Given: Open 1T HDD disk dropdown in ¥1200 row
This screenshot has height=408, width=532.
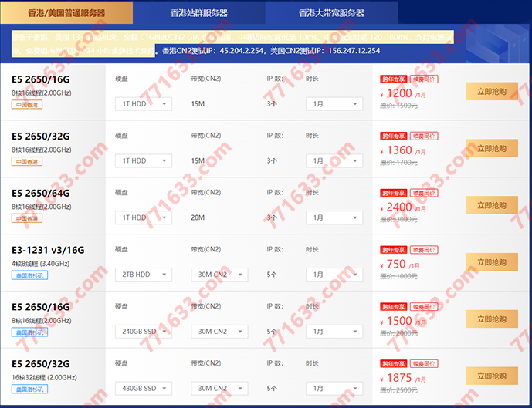Looking at the screenshot, I should tap(144, 104).
